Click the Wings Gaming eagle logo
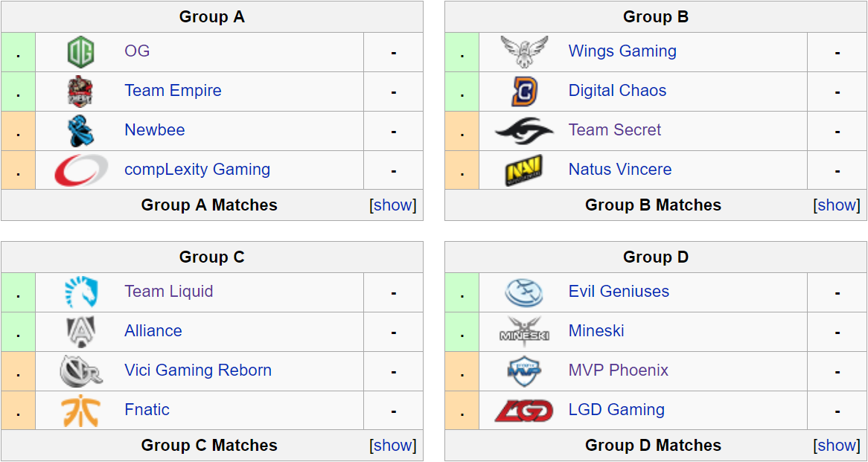Screen dimensions: 868x462 (x=524, y=52)
